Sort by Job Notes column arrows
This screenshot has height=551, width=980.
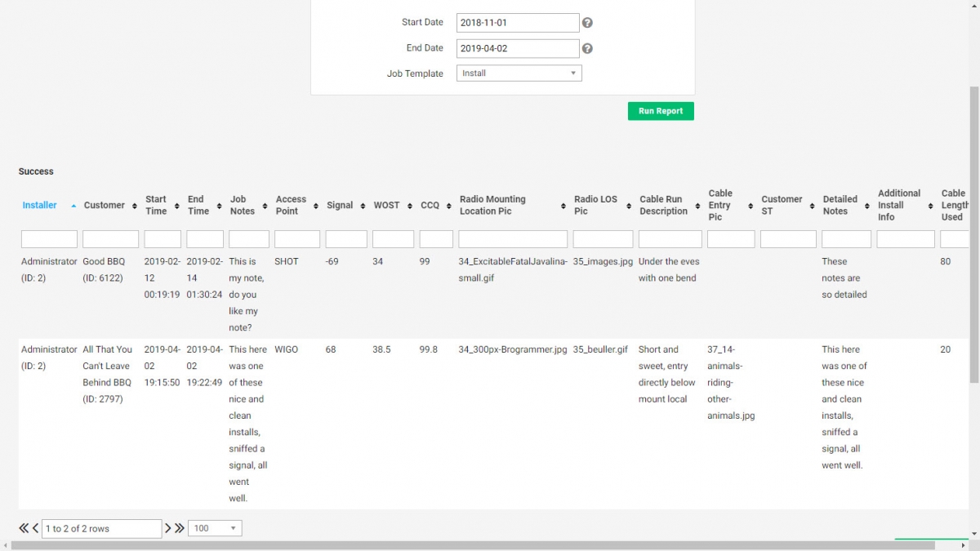click(x=265, y=206)
